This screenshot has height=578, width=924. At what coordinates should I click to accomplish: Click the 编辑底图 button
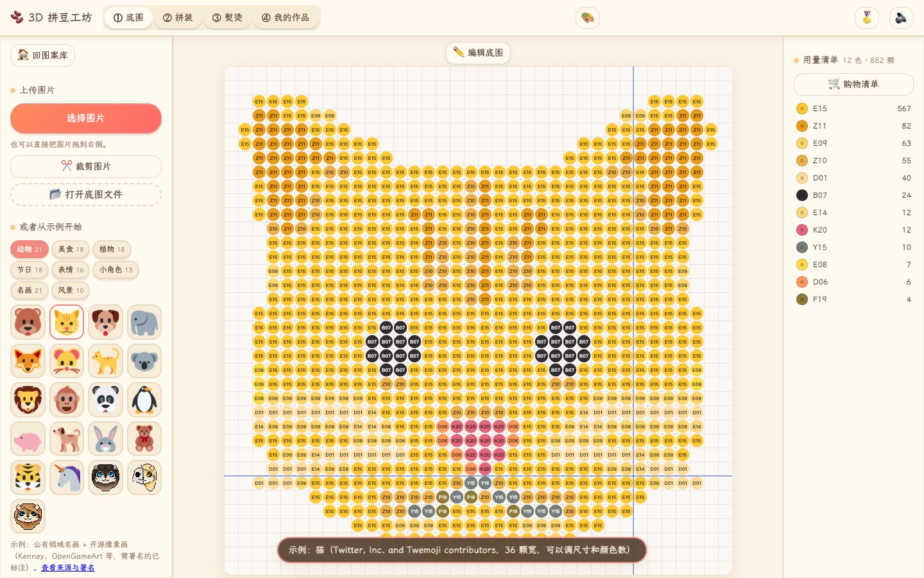coord(478,53)
